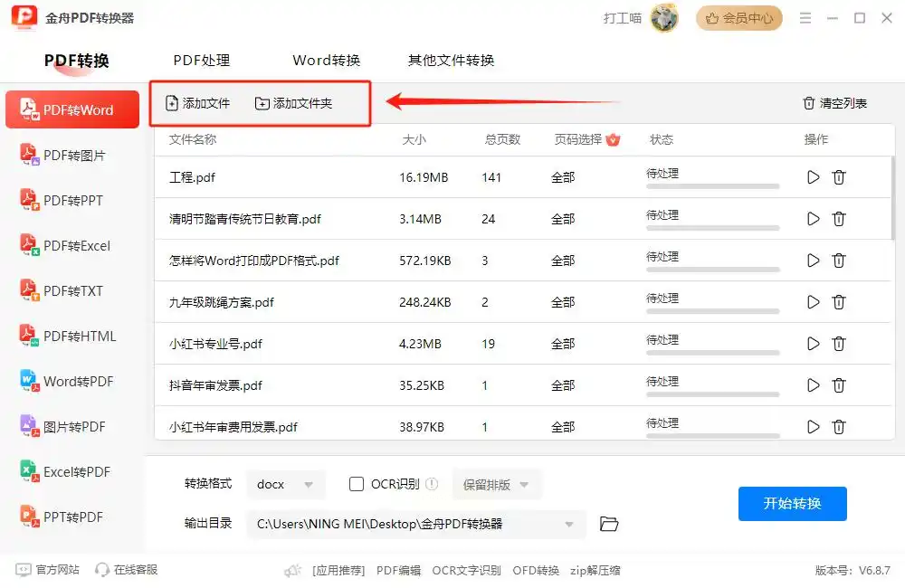The image size is (905, 588).
Task: Change page selection 全部 for 抖音年审发票.pdf
Action: (x=563, y=384)
